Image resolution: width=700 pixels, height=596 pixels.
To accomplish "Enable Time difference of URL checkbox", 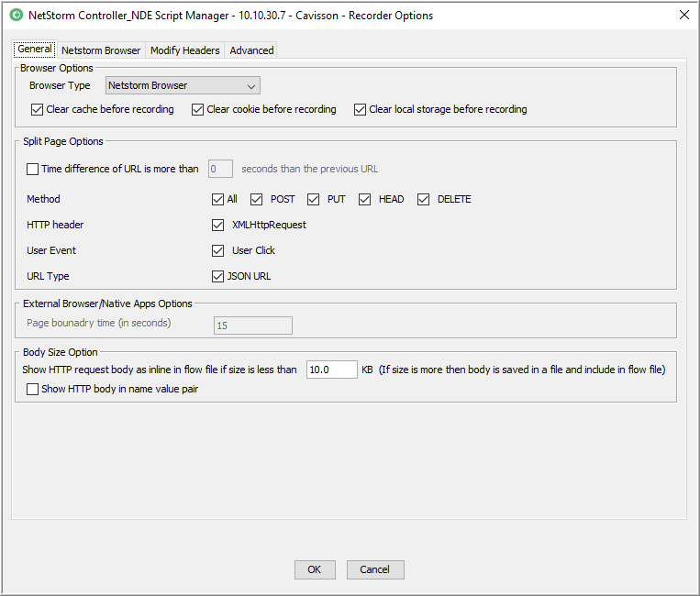I will (x=32, y=169).
